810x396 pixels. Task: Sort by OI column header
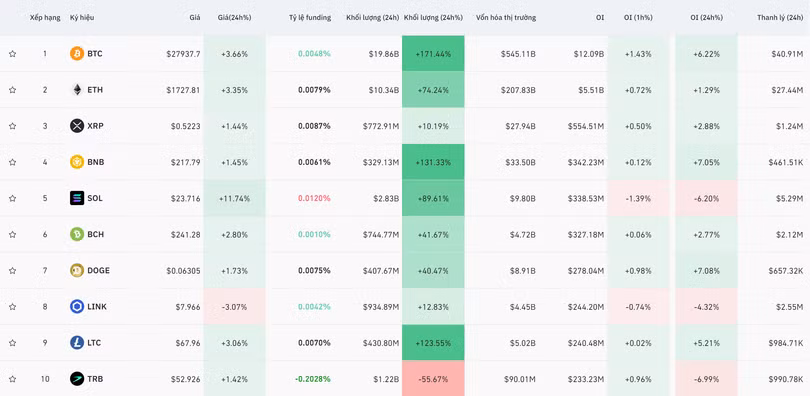tap(600, 18)
